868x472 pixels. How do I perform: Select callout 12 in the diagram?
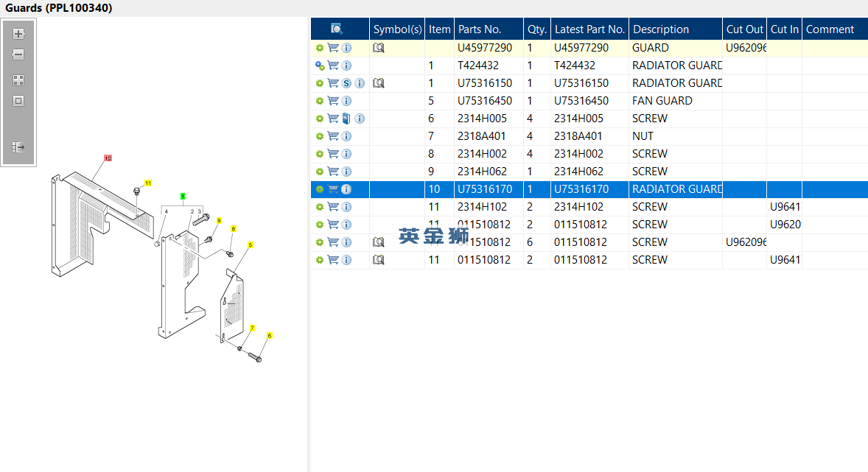click(108, 158)
